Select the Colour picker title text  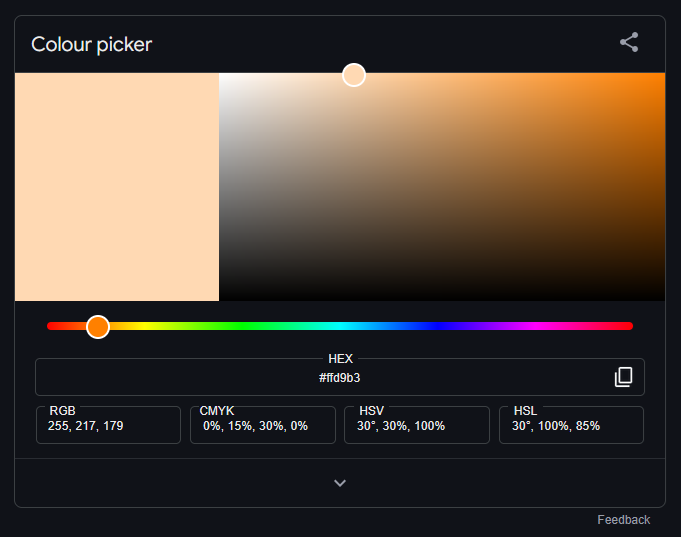tap(92, 44)
